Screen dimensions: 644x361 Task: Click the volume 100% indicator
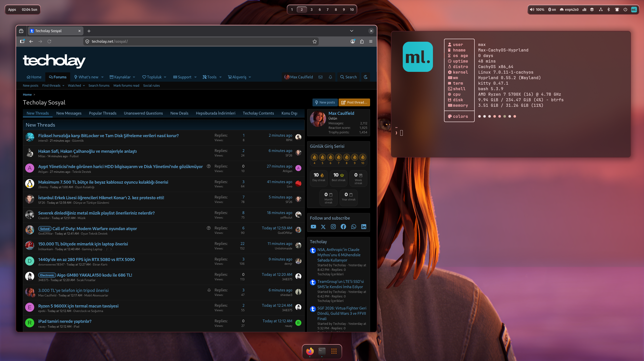537,10
